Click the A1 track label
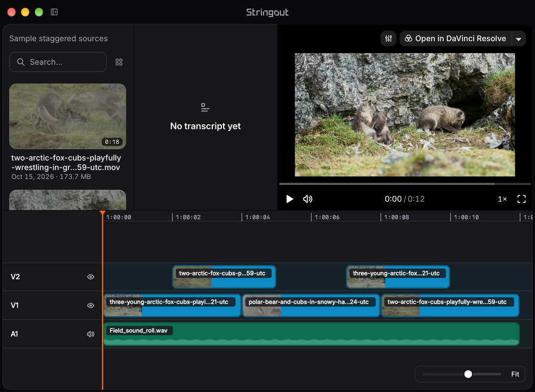This screenshot has width=535, height=392. (x=14, y=334)
